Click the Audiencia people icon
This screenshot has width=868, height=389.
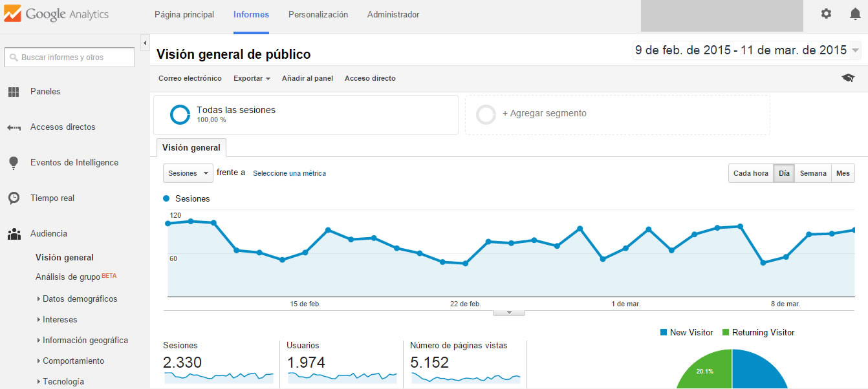(13, 233)
